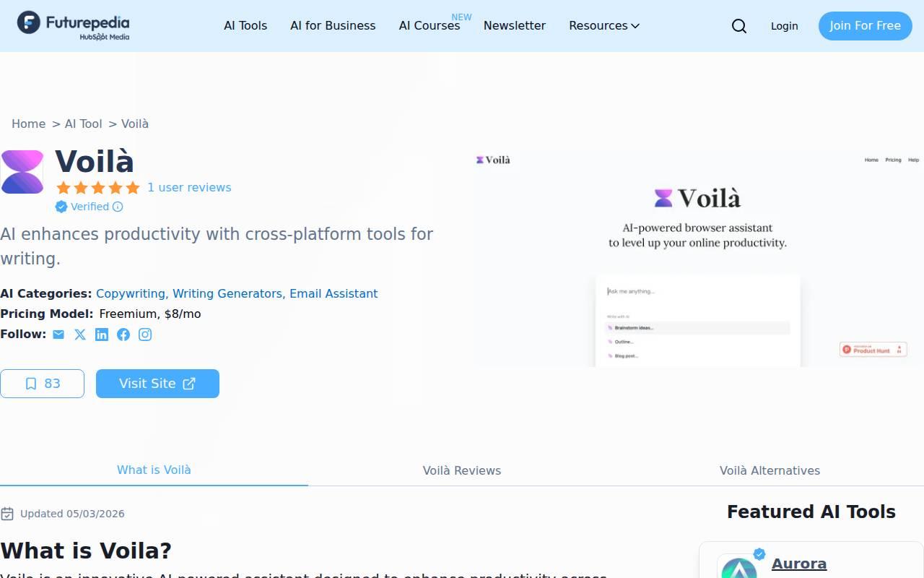Click the Voilà app logo icon

point(22,172)
